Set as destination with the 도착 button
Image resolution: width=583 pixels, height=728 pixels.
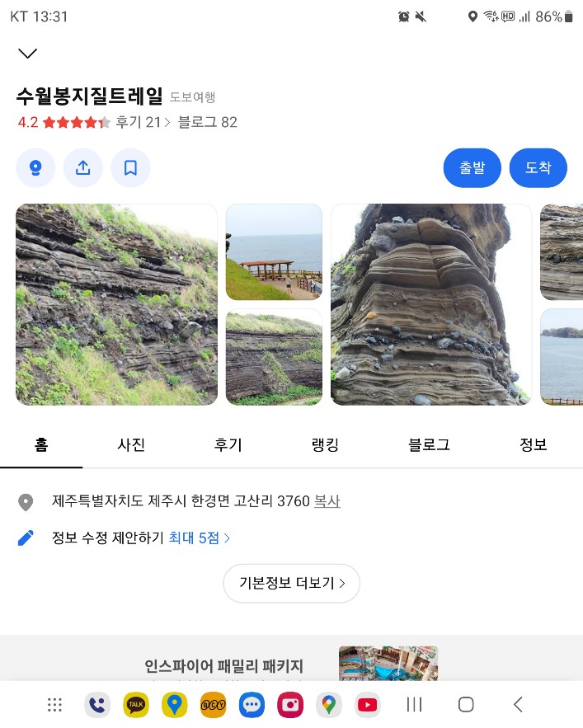(x=538, y=168)
